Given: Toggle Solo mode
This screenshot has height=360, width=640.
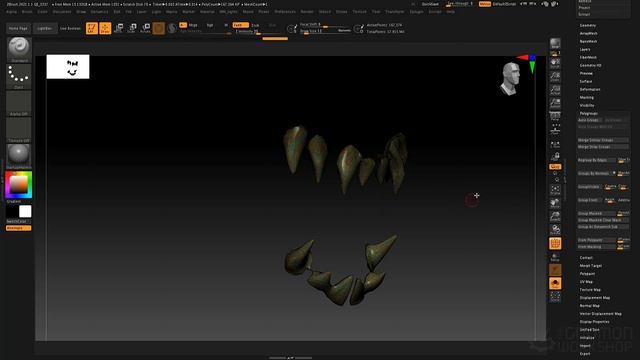Looking at the screenshot, I should [555, 283].
